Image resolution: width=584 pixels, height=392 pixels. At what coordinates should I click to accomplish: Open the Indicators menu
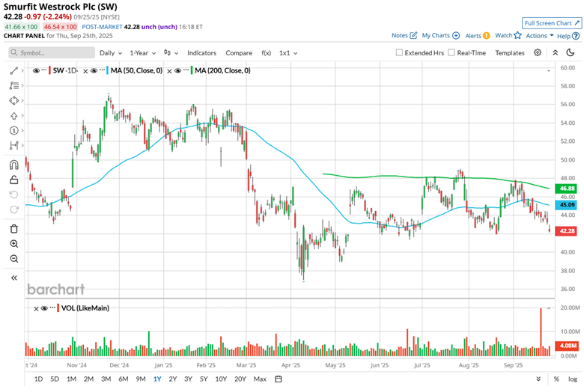tap(201, 53)
